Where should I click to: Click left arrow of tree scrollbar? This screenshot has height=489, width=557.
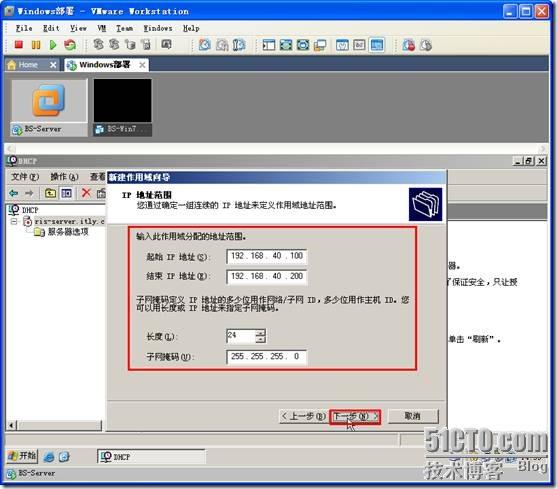[11, 425]
